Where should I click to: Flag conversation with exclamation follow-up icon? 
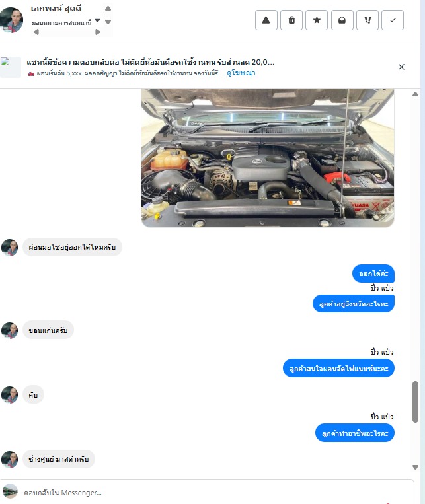(x=367, y=20)
